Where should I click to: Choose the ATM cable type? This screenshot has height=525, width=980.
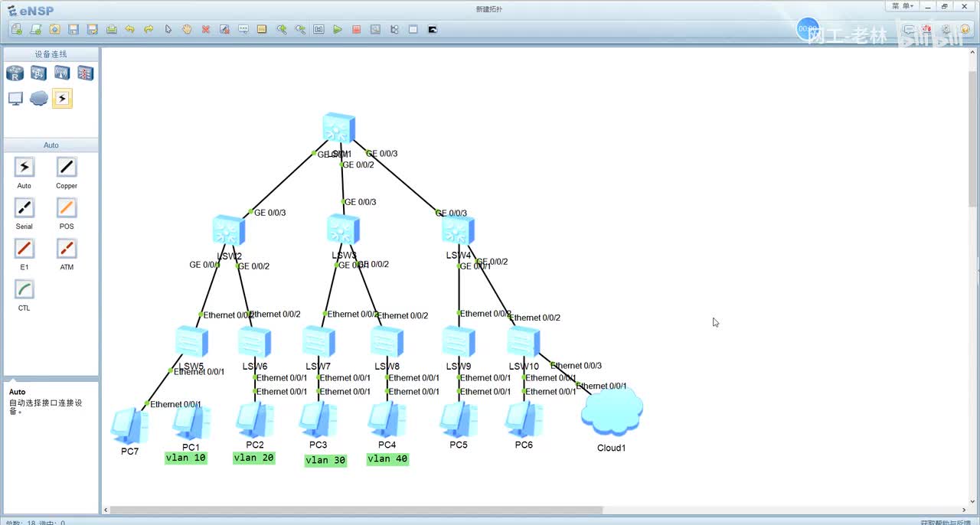[x=67, y=249]
